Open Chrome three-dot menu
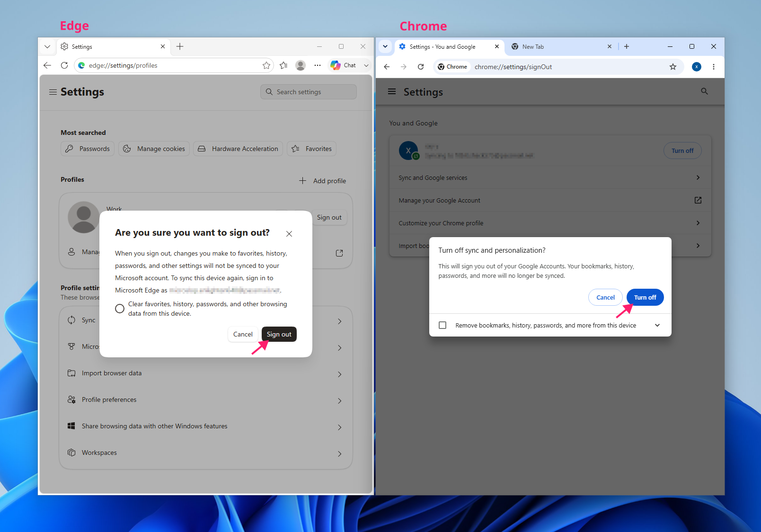This screenshot has height=532, width=761. click(x=714, y=67)
